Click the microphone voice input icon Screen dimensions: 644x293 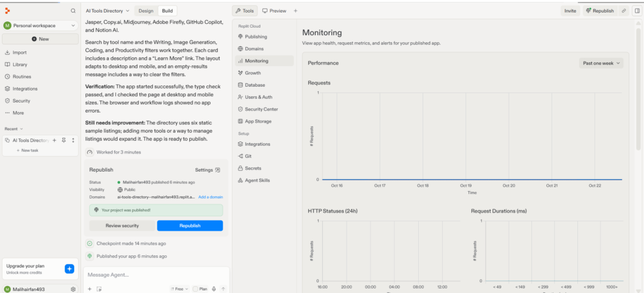[214, 289]
